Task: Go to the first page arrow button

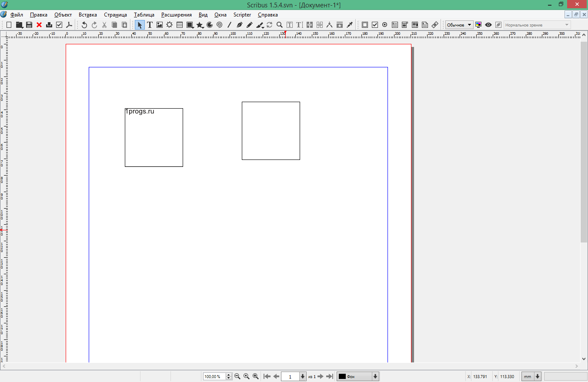Action: 267,376
